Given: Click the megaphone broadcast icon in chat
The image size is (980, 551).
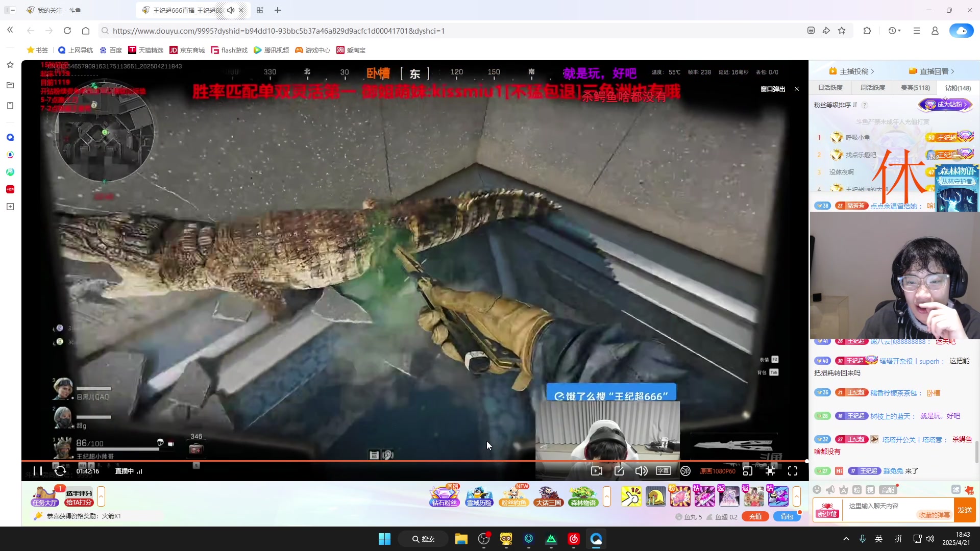Looking at the screenshot, I should click(x=830, y=490).
